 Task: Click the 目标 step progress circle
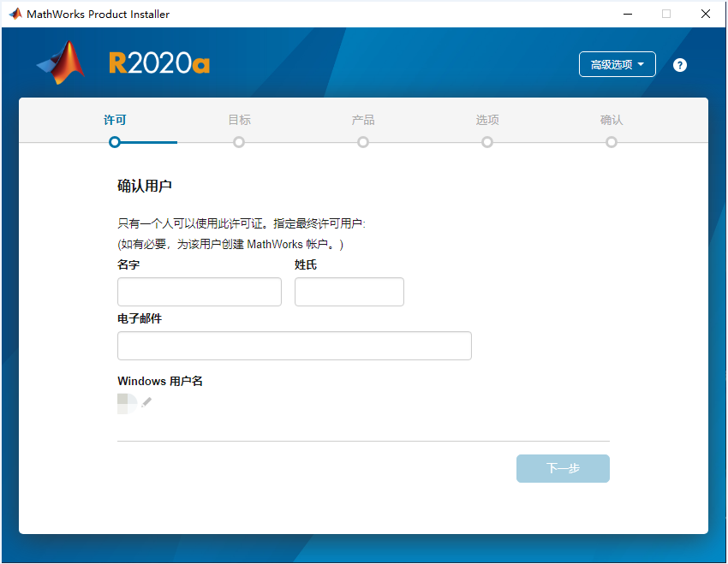click(x=239, y=142)
